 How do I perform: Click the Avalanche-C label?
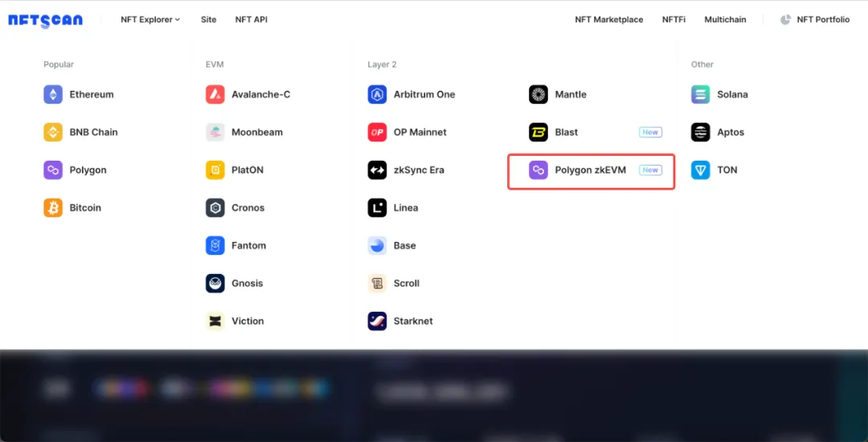click(260, 95)
